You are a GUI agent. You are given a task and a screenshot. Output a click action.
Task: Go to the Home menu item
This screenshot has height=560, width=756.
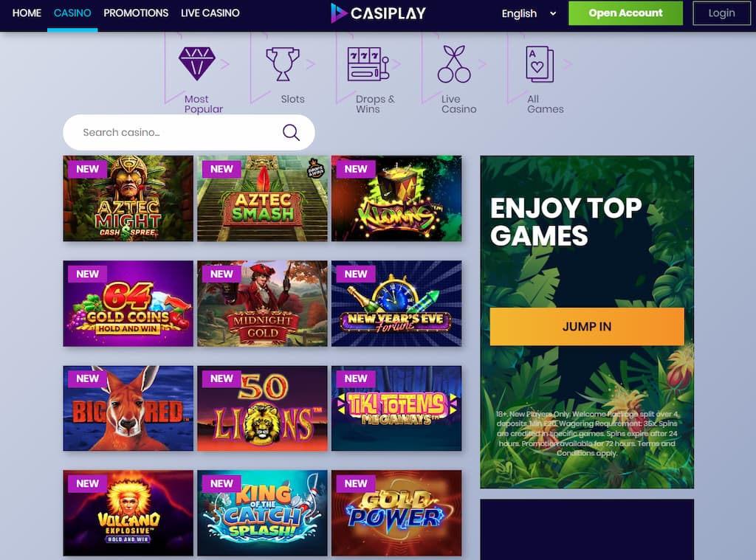(27, 13)
